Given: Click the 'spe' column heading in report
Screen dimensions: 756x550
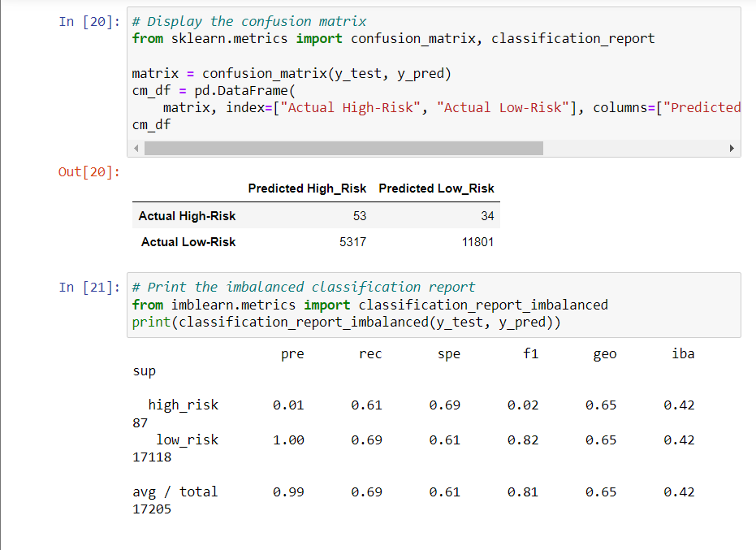Looking at the screenshot, I should pos(449,354).
